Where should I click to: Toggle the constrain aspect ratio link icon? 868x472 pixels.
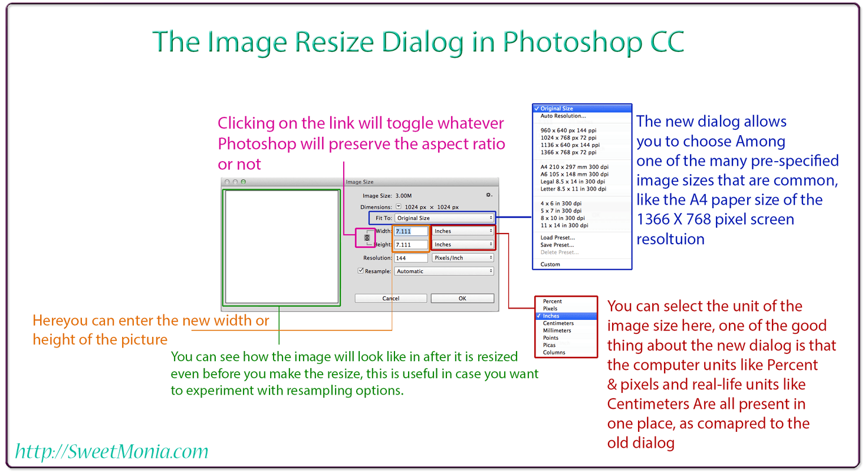(367, 238)
